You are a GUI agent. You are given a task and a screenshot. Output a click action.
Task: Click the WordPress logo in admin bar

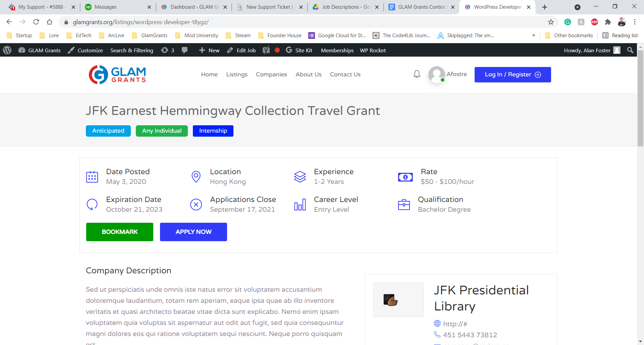pyautogui.click(x=7, y=50)
